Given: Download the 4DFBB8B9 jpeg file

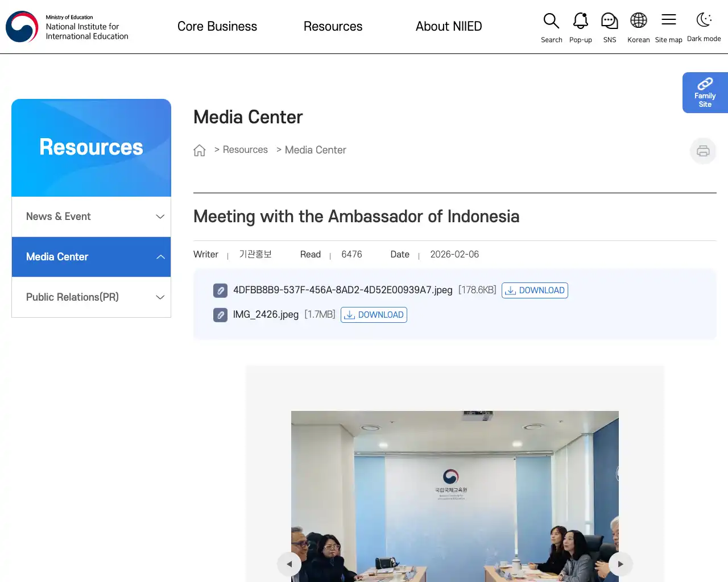Looking at the screenshot, I should 535,290.
